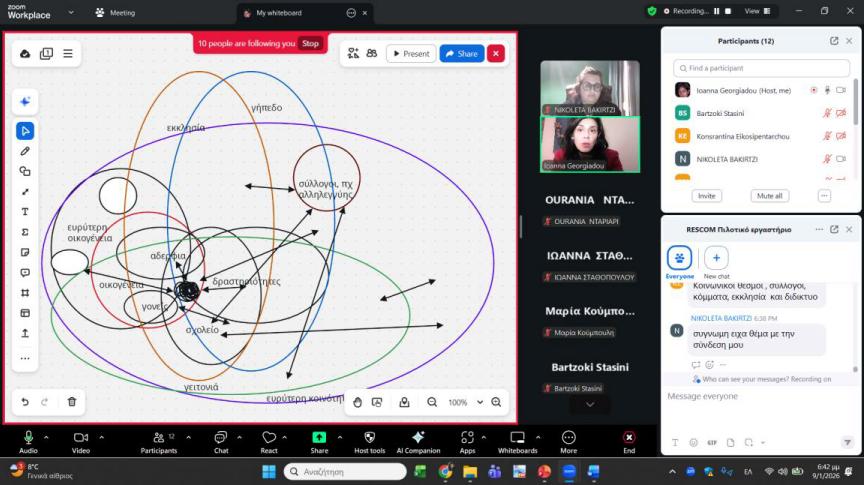Select the pen drawing tool
The image size is (864, 485).
(25, 151)
